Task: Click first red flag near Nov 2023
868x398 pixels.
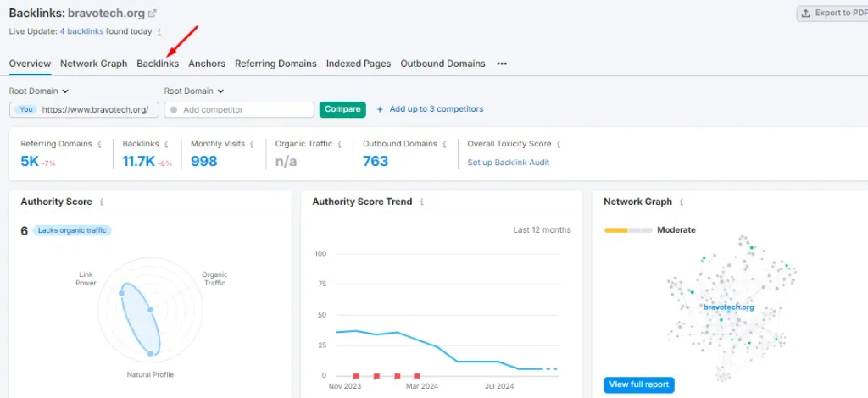Action: pos(356,376)
